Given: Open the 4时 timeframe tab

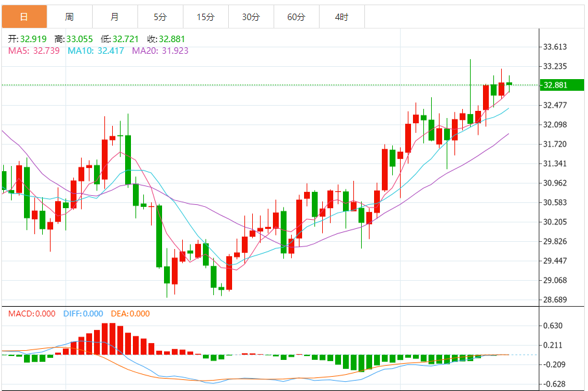Looking at the screenshot, I should click(342, 17).
